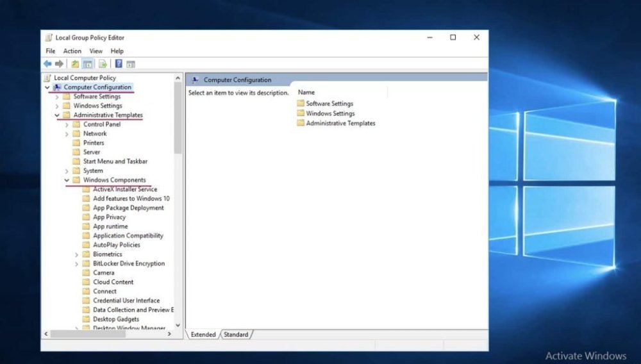Expand the System tree node
641x364 pixels.
(x=67, y=171)
